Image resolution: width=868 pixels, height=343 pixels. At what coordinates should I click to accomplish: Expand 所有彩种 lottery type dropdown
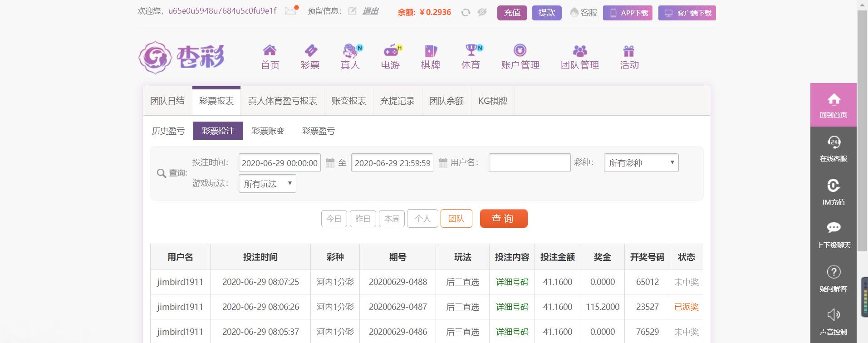click(x=641, y=163)
